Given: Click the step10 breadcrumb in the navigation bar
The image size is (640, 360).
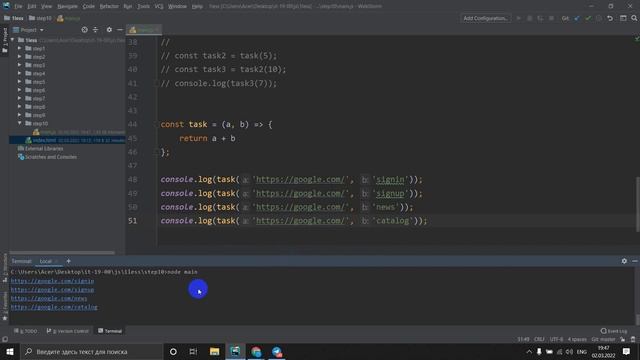Looking at the screenshot, I should pos(40,18).
